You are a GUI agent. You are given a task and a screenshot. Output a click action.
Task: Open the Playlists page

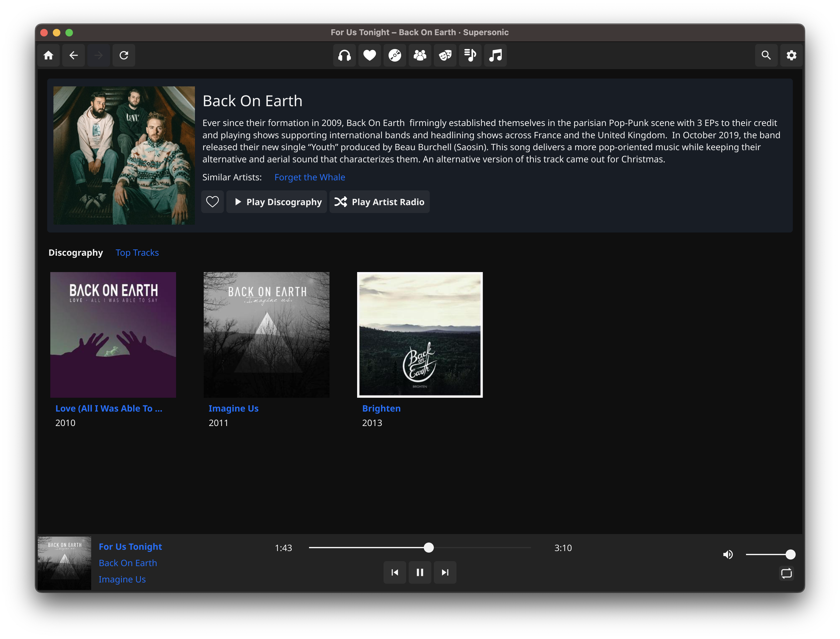point(470,56)
